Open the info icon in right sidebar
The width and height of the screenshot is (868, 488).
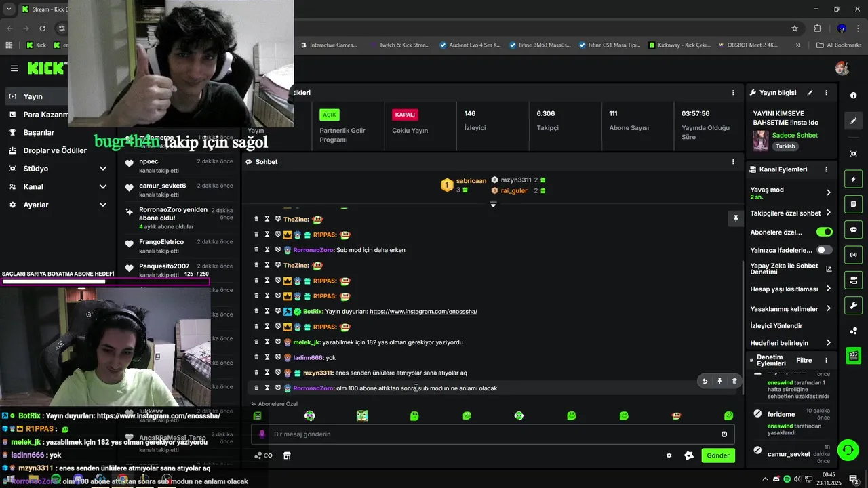pyautogui.click(x=854, y=96)
